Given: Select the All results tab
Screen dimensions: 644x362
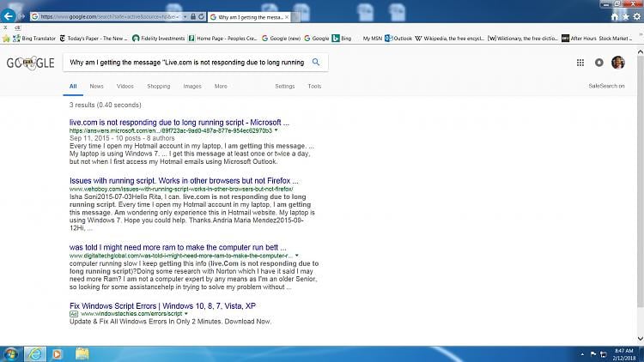Looking at the screenshot, I should point(73,86).
